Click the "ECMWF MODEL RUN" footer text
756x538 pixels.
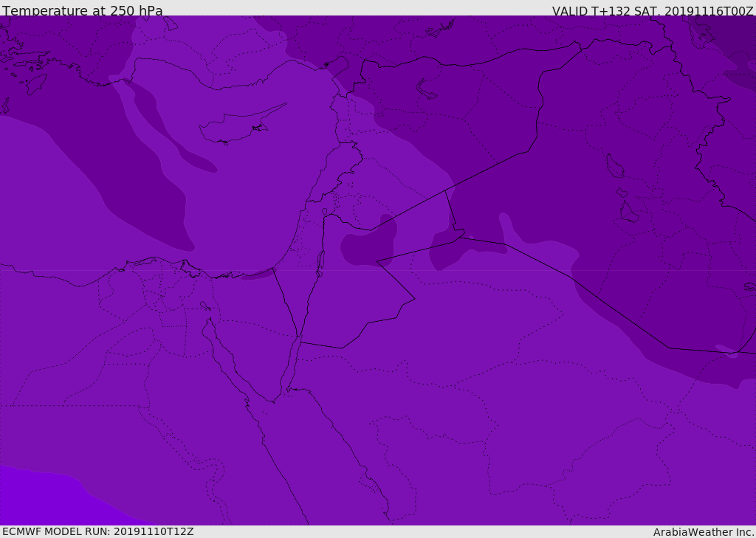click(x=97, y=531)
